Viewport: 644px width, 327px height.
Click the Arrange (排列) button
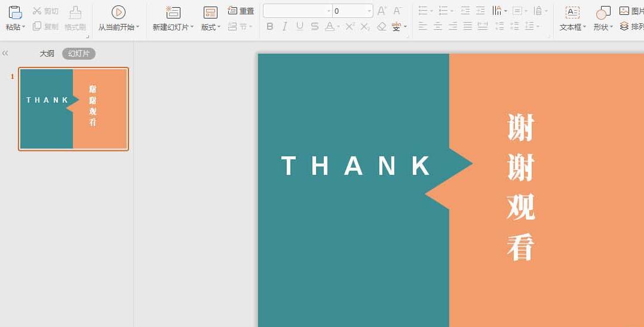pyautogui.click(x=631, y=27)
